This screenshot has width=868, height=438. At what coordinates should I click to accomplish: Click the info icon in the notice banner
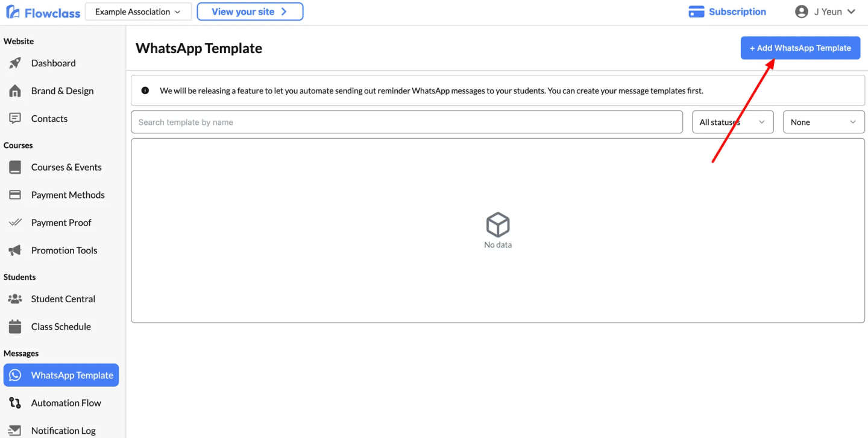coord(145,90)
